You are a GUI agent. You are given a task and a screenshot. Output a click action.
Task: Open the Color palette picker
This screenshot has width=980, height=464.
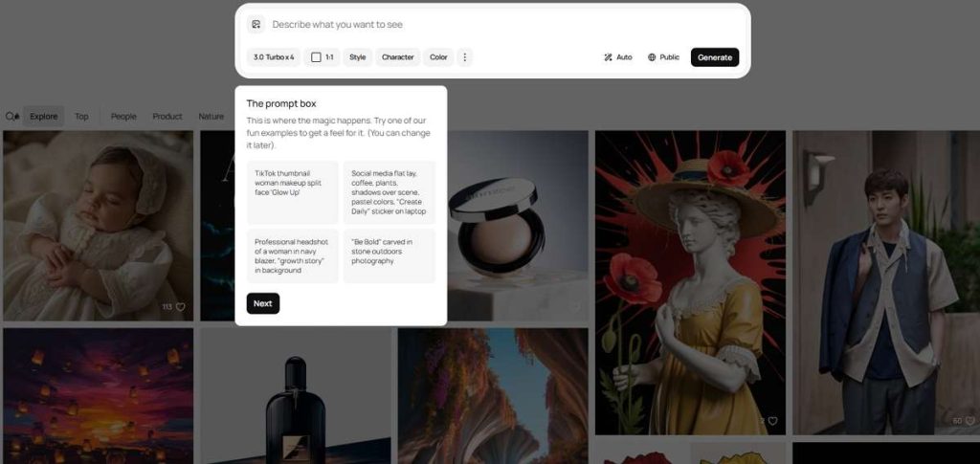click(438, 57)
